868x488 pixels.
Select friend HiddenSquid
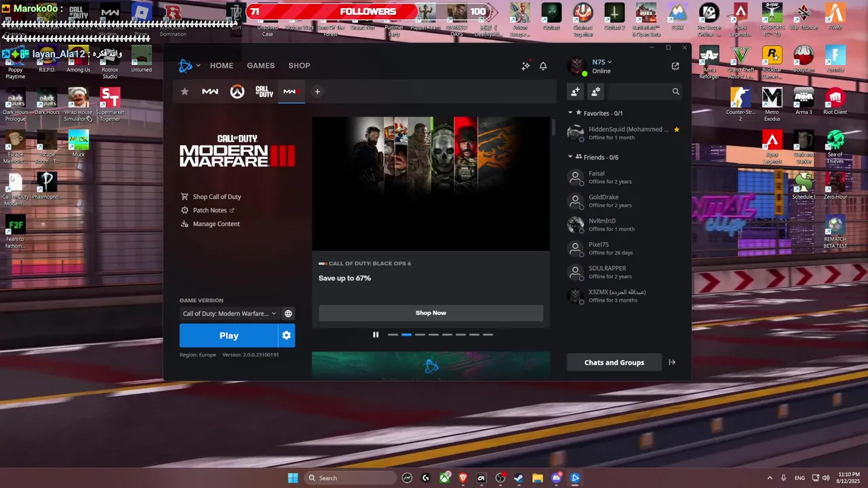pyautogui.click(x=624, y=133)
